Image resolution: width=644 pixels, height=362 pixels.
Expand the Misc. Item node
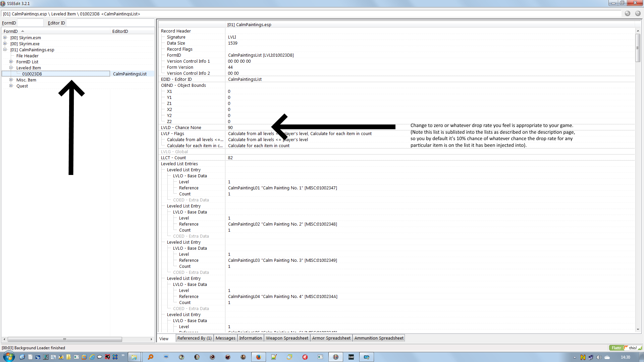tap(11, 80)
